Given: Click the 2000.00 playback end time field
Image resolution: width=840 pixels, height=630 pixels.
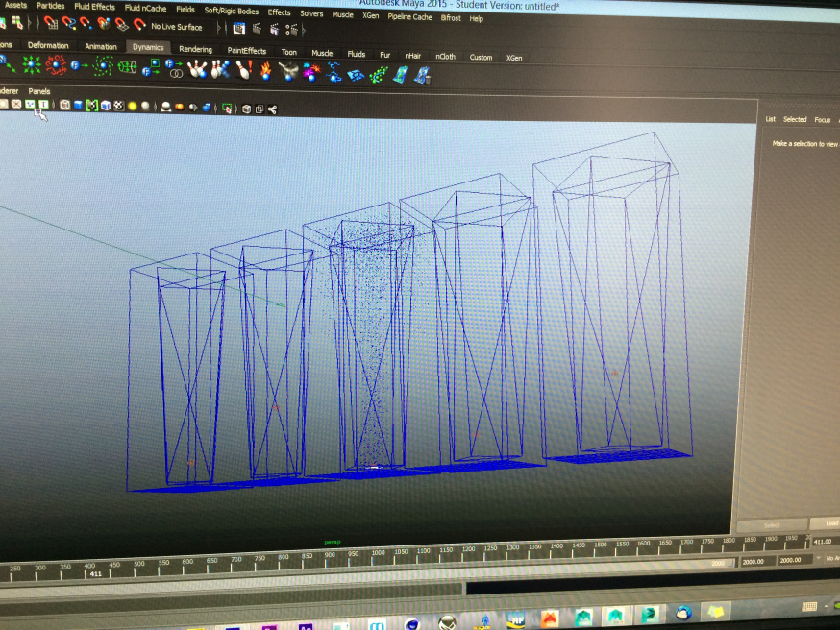Looking at the screenshot, I should 753,562.
